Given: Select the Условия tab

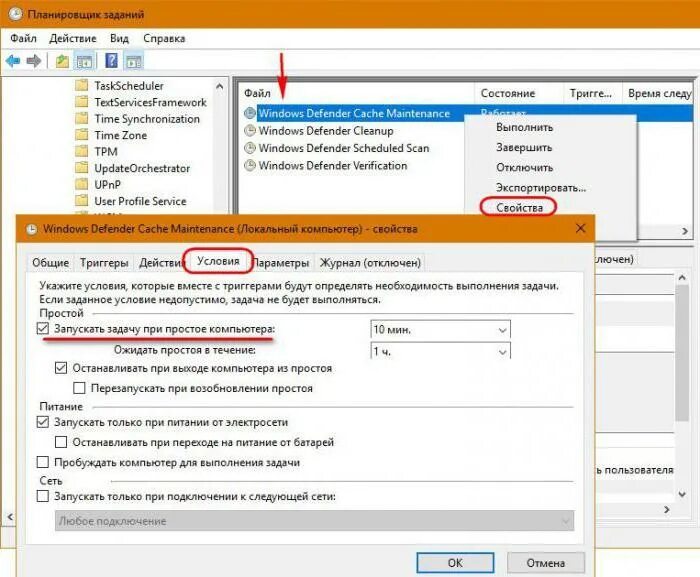Looking at the screenshot, I should [x=218, y=261].
